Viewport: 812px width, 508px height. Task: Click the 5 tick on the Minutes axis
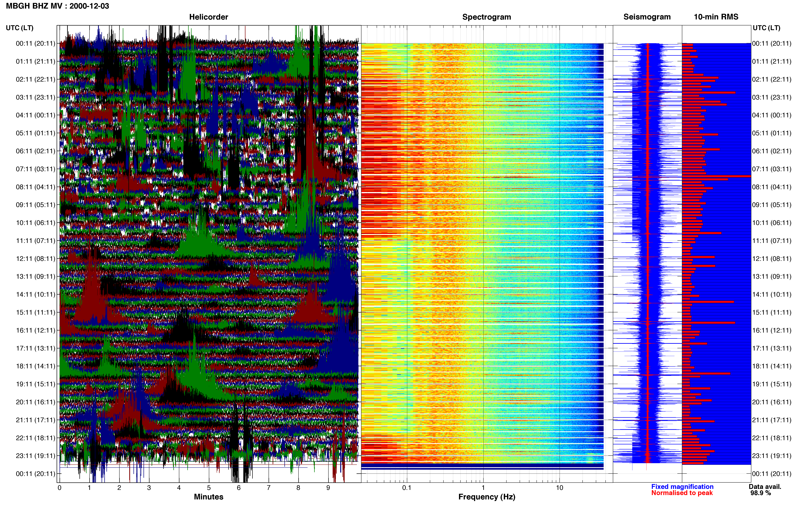209,487
